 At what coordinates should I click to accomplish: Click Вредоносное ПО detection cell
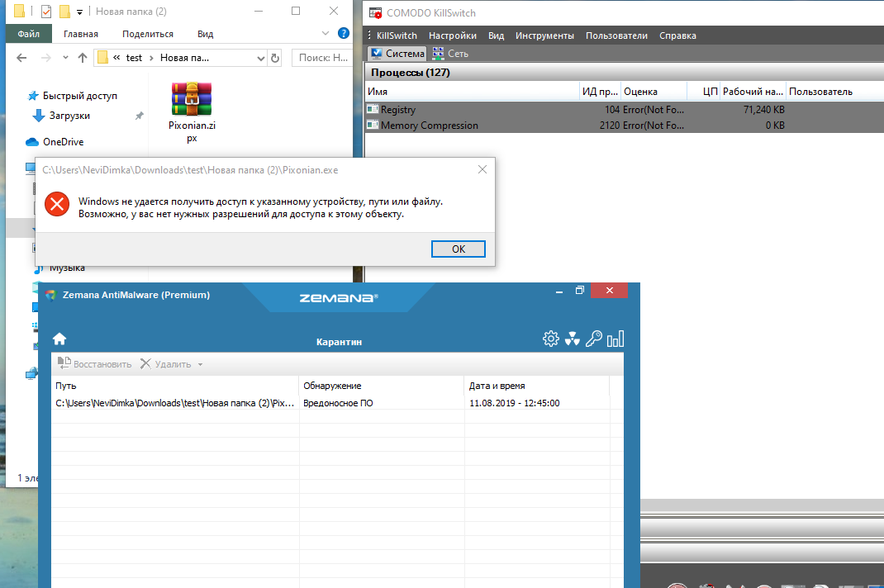pyautogui.click(x=338, y=403)
